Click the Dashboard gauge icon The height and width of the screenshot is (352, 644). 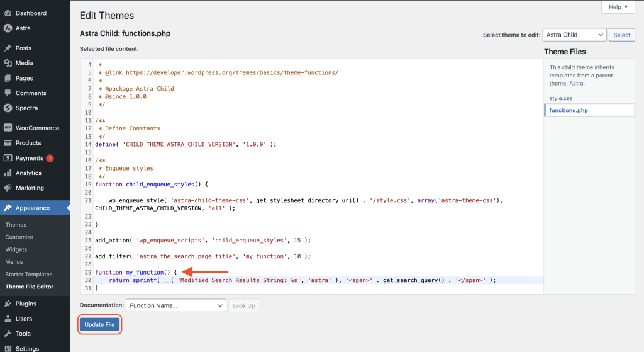tap(8, 13)
